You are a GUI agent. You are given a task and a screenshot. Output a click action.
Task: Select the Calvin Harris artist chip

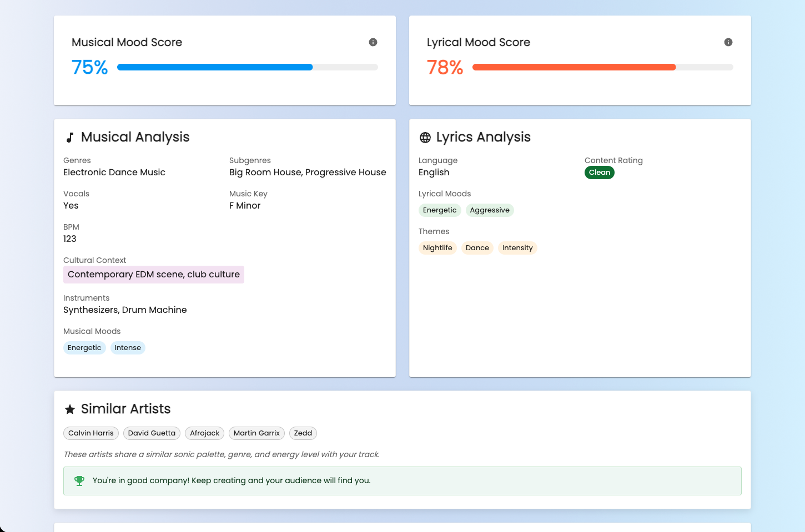(x=91, y=433)
